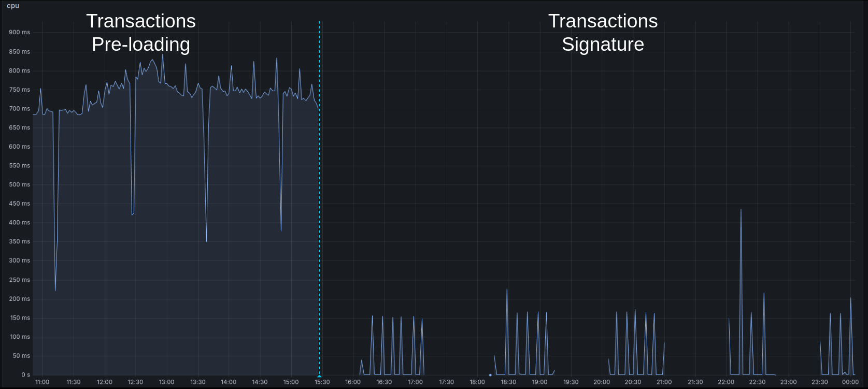868x389 pixels.
Task: Click the 23:00 time axis label
Action: click(788, 382)
